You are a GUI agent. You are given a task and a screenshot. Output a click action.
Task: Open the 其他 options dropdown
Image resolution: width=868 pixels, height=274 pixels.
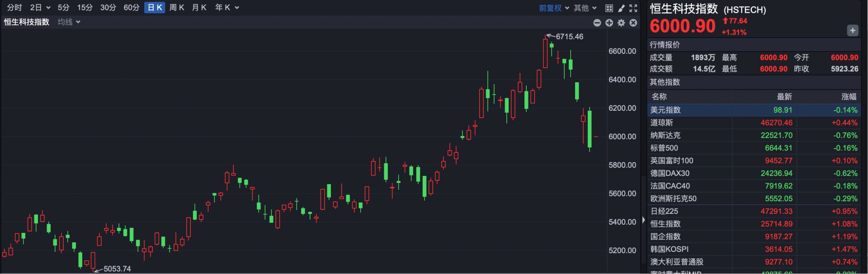(585, 8)
